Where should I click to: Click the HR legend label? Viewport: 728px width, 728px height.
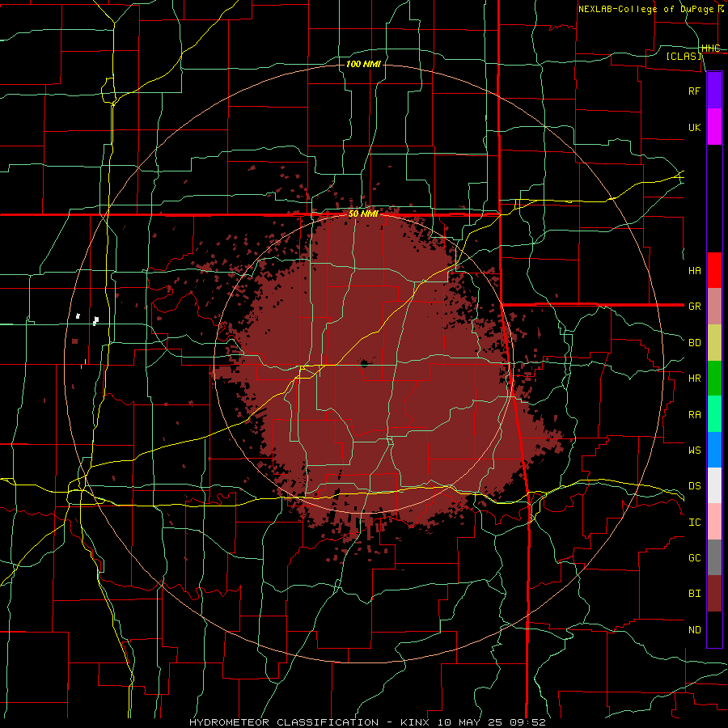[694, 379]
